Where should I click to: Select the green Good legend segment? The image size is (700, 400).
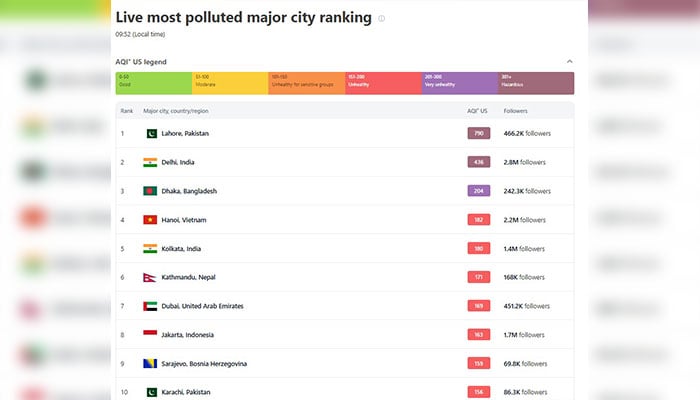click(x=153, y=83)
